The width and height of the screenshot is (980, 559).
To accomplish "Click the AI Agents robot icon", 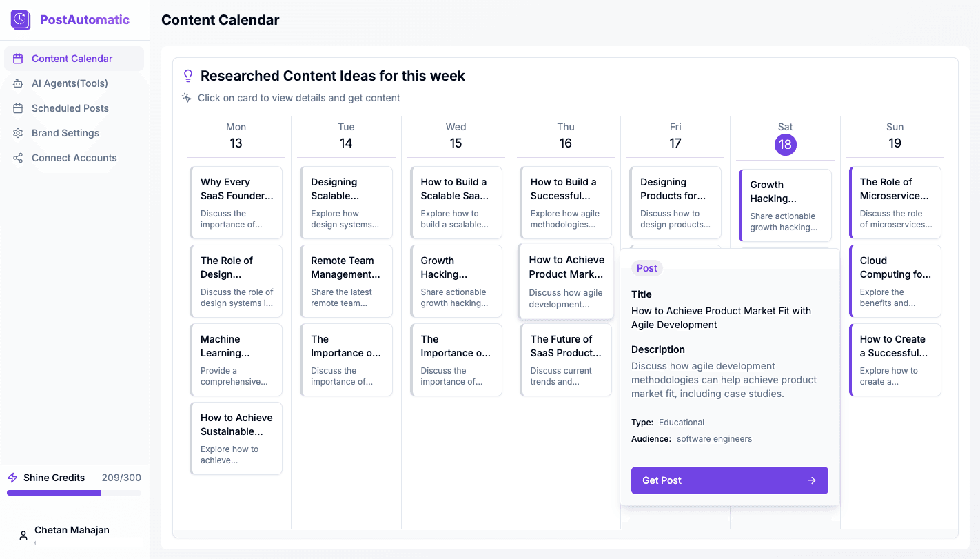I will [19, 83].
